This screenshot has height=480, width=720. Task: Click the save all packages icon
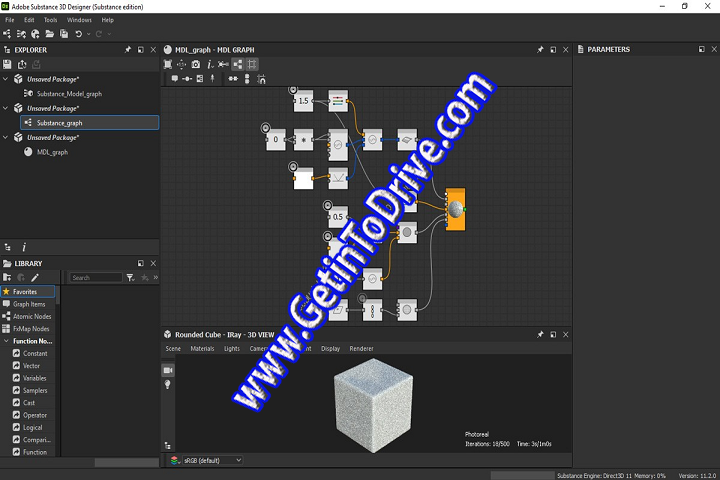coord(64,34)
